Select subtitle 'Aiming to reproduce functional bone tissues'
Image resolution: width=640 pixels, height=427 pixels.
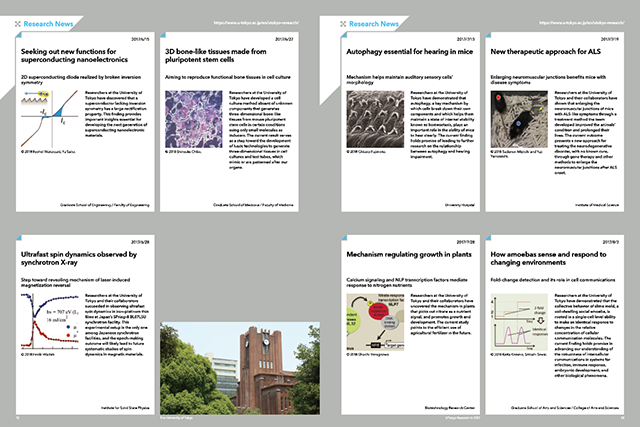coord(228,77)
